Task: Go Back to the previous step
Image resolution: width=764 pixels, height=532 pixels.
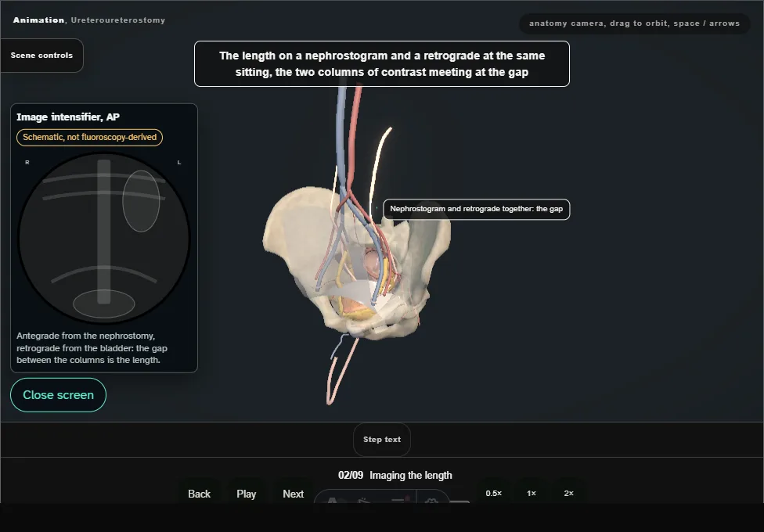Action: [200, 494]
